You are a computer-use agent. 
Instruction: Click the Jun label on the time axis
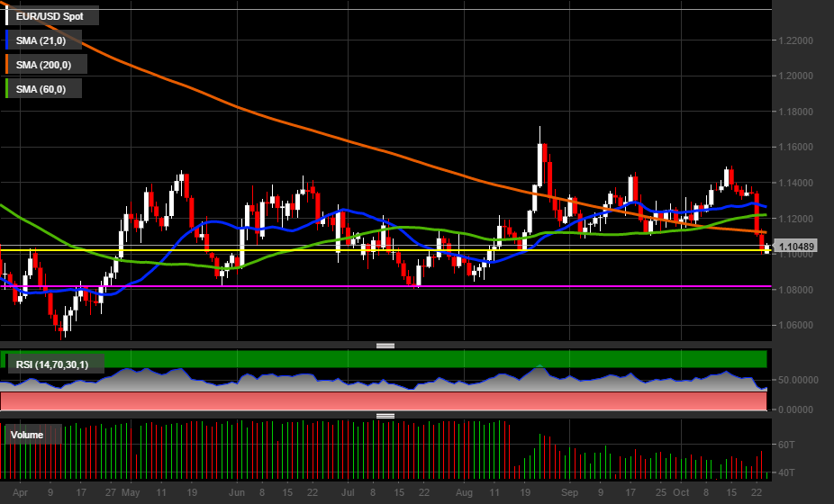click(238, 493)
